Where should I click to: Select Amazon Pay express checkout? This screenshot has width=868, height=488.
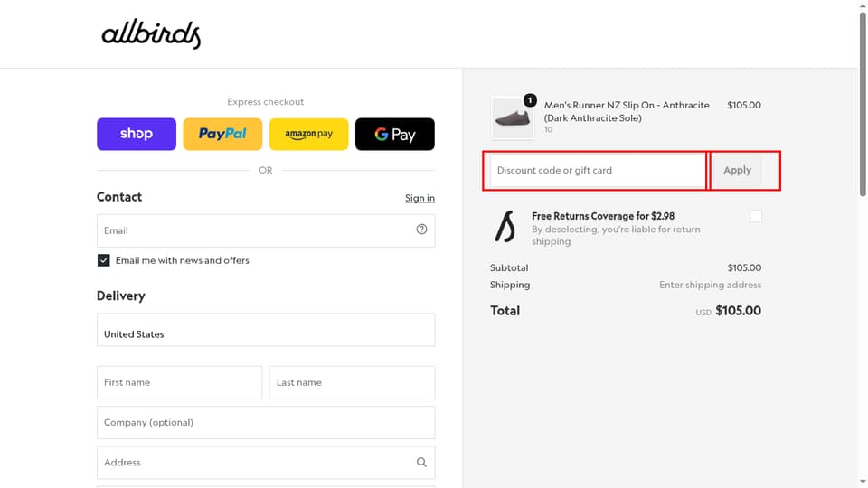coord(309,134)
